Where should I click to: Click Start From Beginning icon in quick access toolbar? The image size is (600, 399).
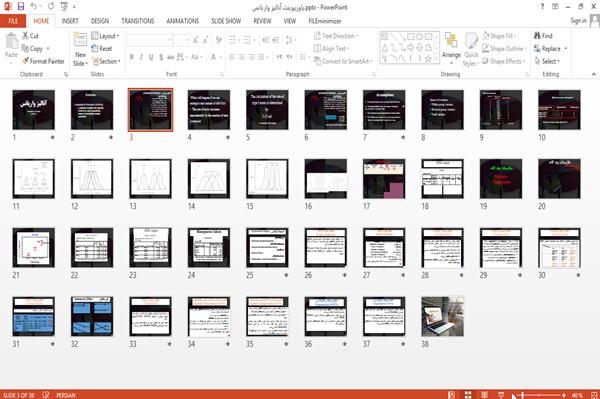[x=64, y=7]
